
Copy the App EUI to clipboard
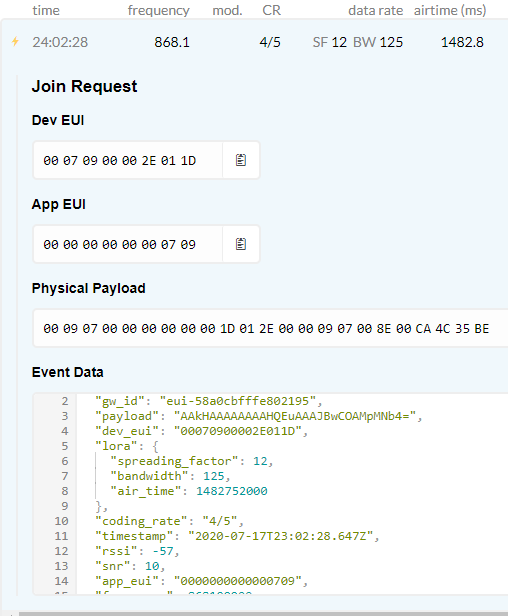tap(241, 244)
